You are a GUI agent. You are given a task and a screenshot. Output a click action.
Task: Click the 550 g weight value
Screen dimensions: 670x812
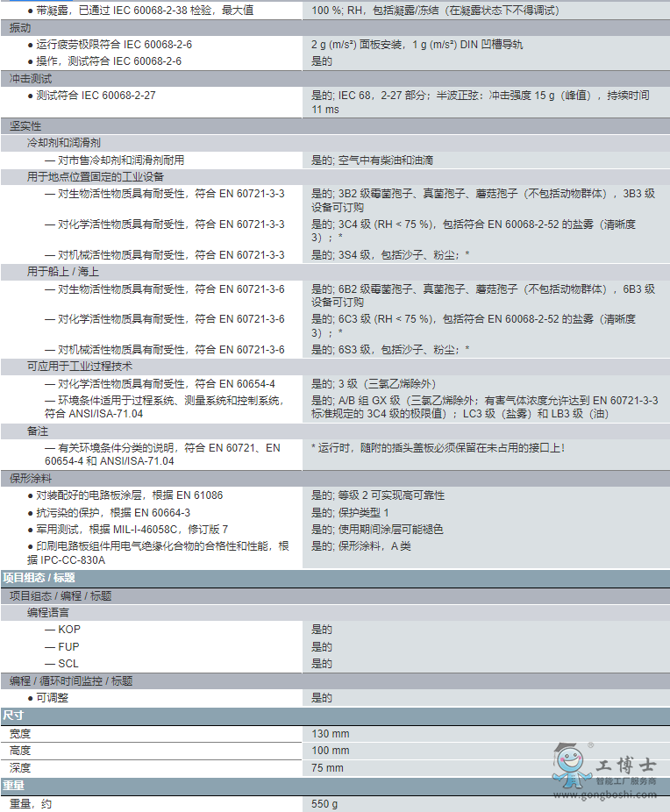[x=324, y=802]
